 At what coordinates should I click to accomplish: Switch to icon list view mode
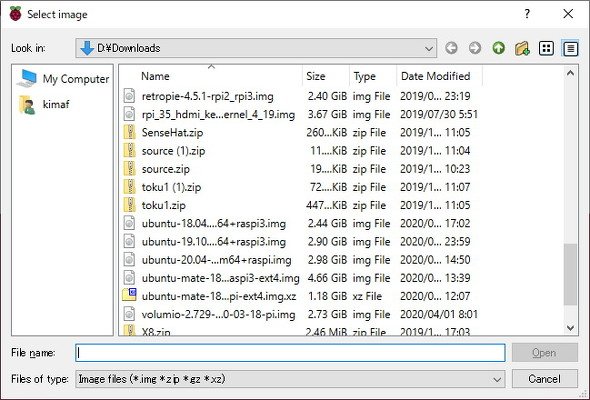(x=546, y=48)
